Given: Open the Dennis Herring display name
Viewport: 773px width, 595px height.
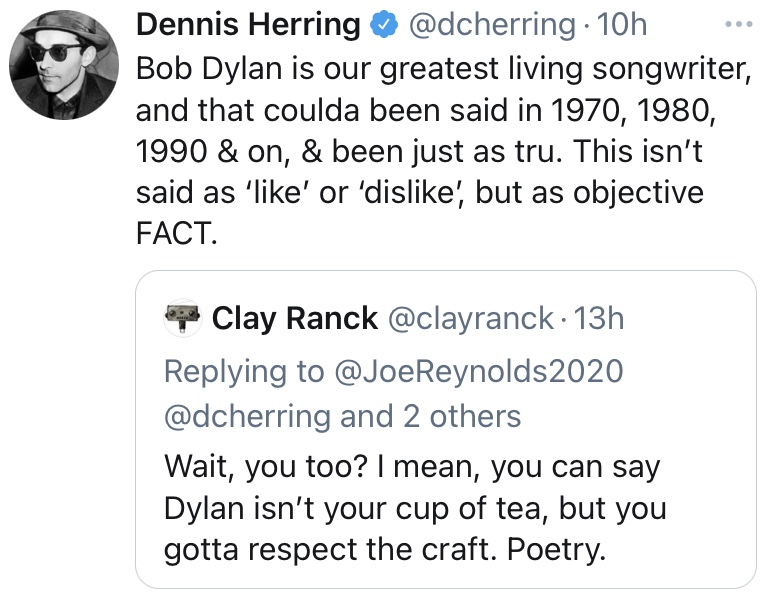Looking at the screenshot, I should coord(248,26).
